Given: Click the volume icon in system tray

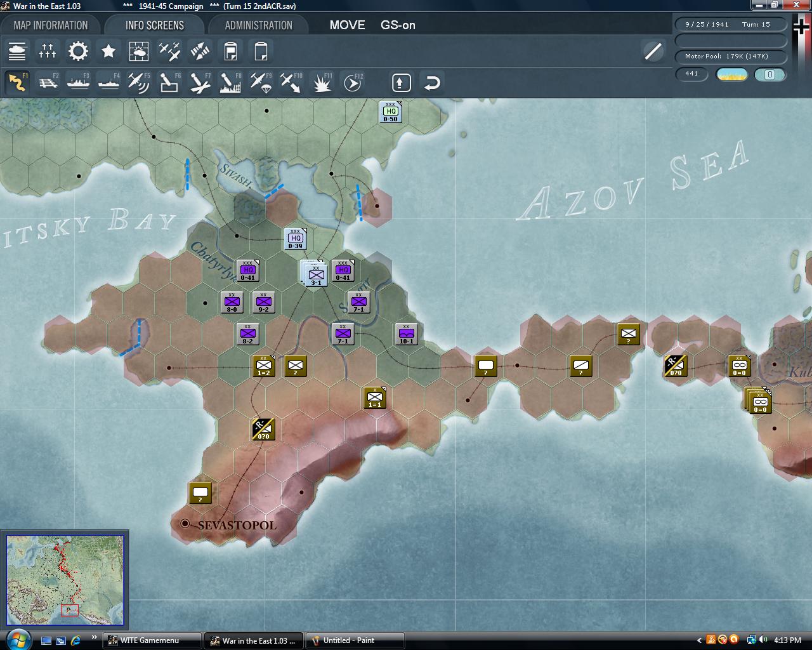Looking at the screenshot, I should (x=763, y=640).
